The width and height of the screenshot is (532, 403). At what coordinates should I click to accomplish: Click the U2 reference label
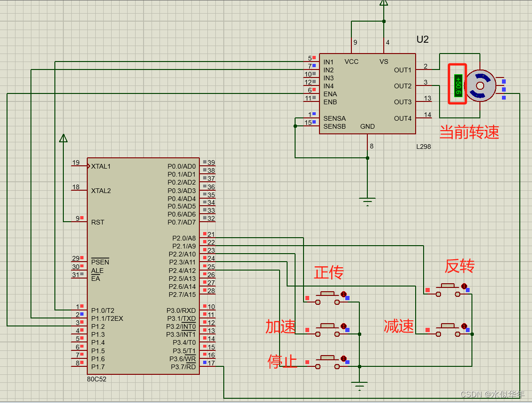(422, 39)
